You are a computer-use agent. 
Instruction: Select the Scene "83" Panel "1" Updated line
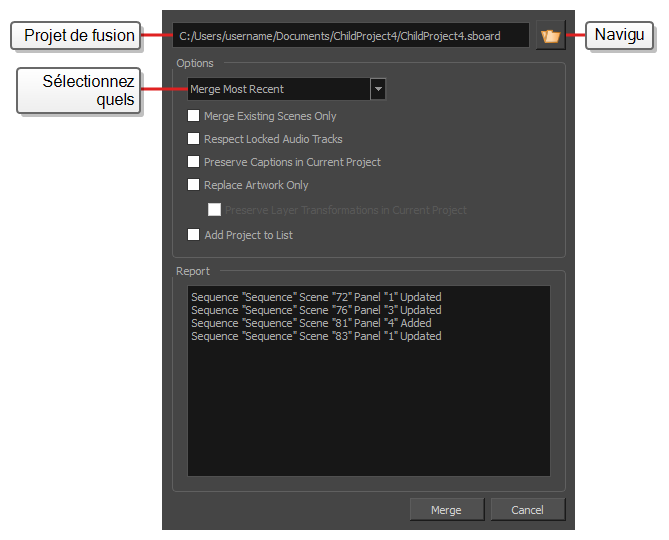point(316,336)
